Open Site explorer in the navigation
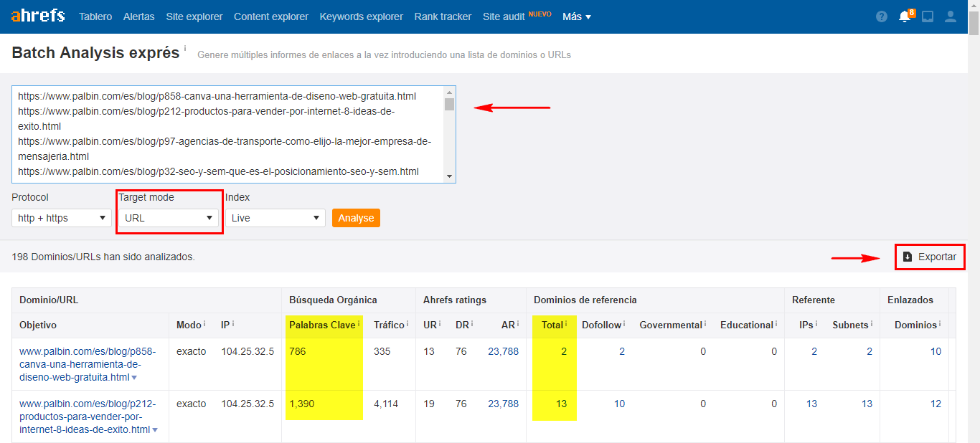 194,16
